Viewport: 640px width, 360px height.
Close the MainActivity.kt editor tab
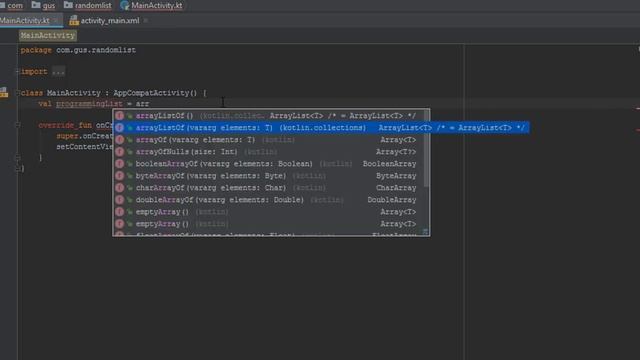coord(56,20)
